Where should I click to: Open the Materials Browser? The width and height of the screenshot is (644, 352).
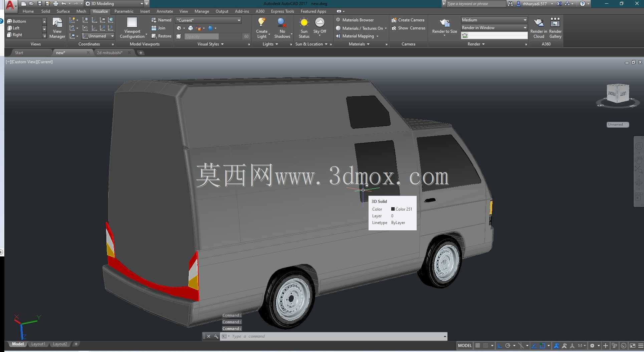coord(355,20)
